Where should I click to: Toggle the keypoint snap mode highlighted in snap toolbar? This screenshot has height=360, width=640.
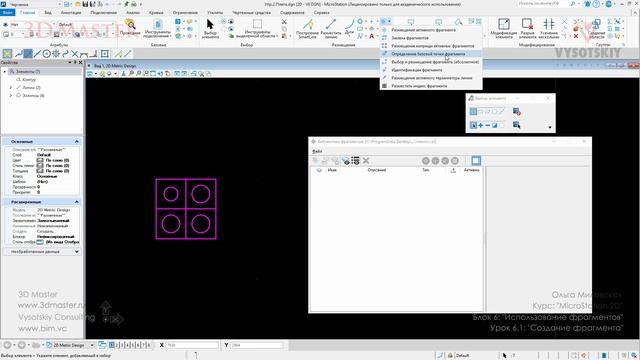[28, 53]
